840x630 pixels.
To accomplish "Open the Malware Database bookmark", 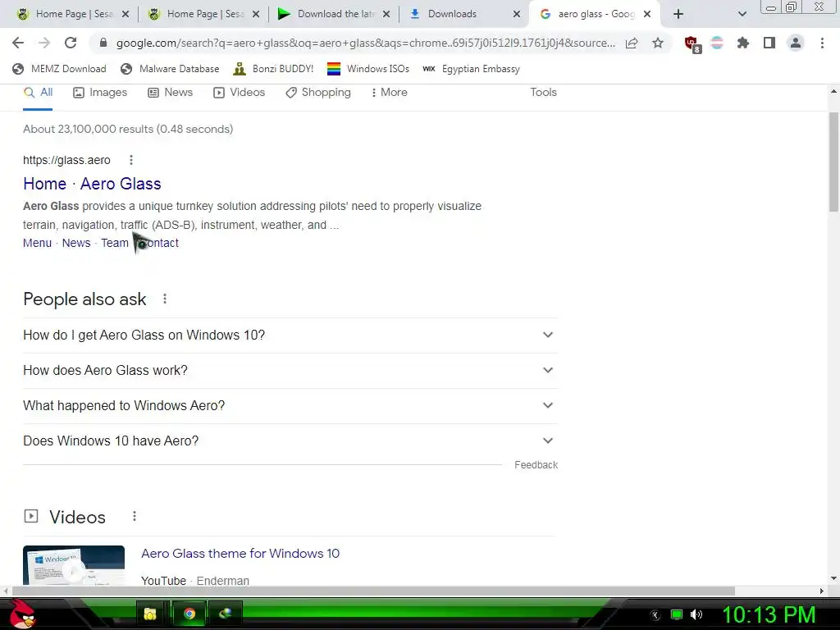I will pyautogui.click(x=170, y=69).
